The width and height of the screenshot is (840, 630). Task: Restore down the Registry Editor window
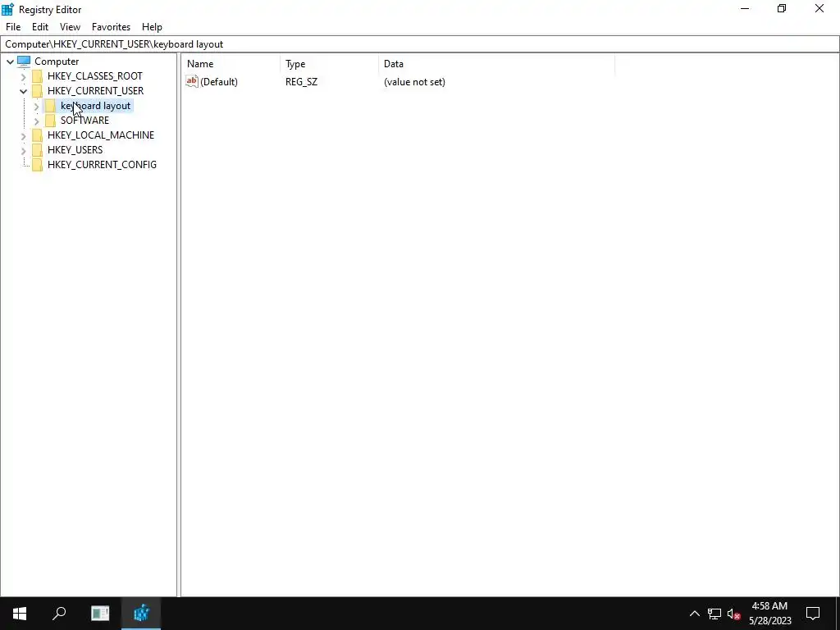pyautogui.click(x=782, y=8)
